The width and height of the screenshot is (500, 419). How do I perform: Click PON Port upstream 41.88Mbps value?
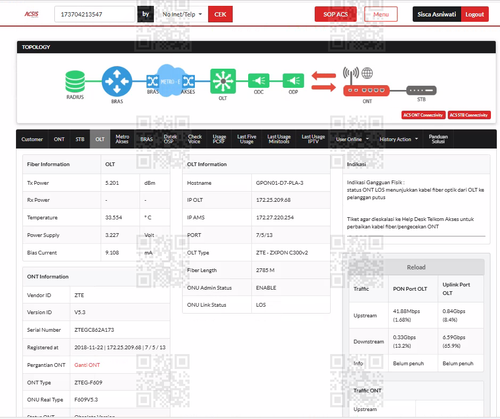pos(406,315)
